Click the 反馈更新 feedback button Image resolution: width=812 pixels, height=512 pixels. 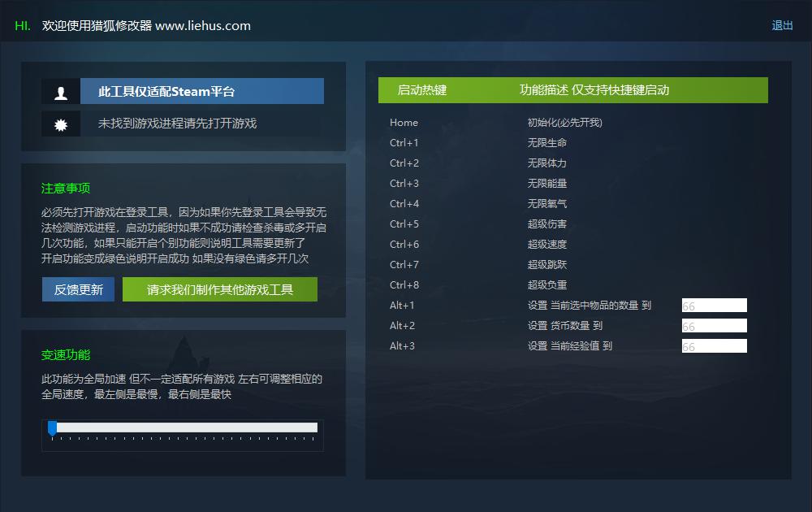(x=78, y=289)
